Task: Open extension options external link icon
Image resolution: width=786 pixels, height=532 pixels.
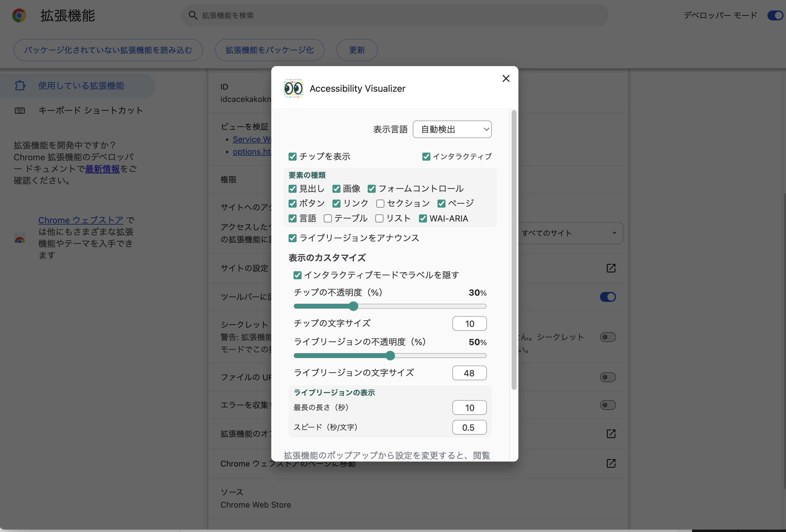Action: tap(611, 433)
